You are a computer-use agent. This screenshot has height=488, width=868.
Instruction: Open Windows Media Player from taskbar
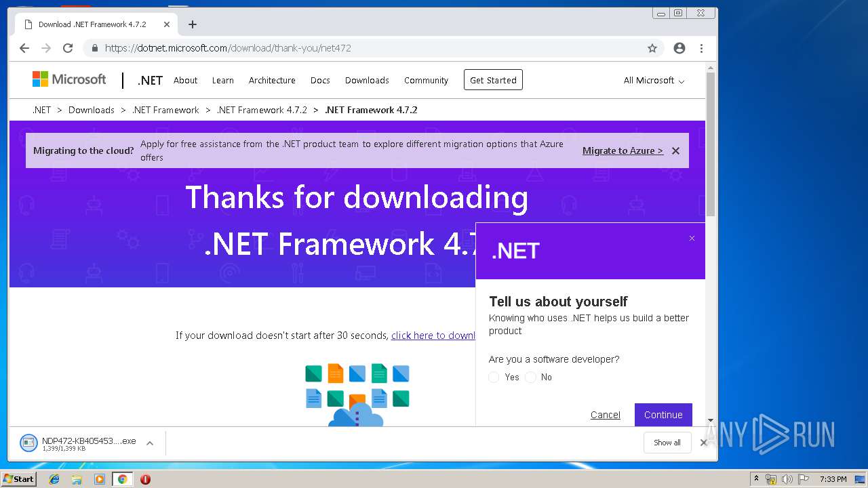100,479
